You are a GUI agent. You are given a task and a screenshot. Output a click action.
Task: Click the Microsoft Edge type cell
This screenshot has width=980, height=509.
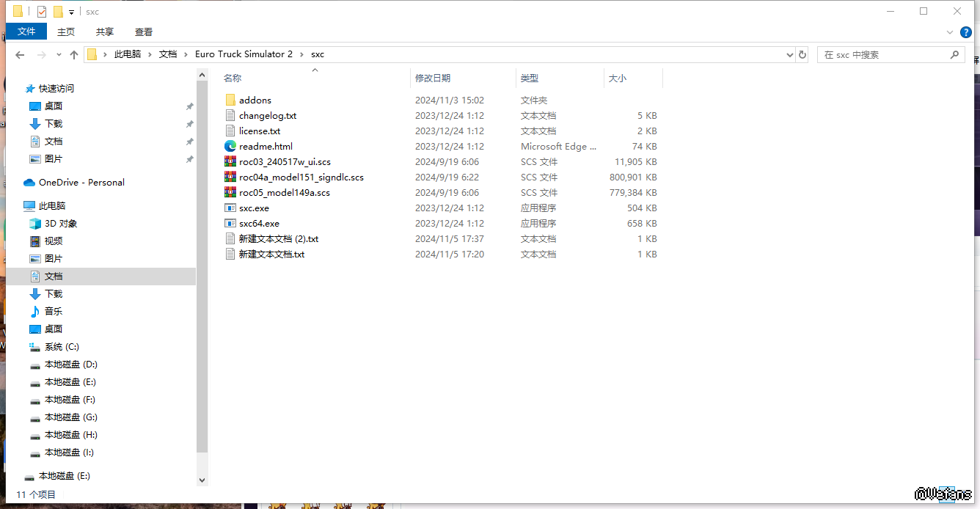pyautogui.click(x=559, y=146)
